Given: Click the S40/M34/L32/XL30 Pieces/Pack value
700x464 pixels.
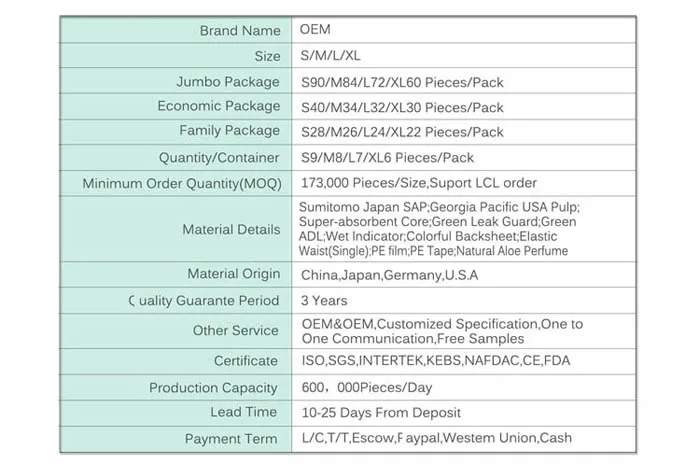Looking at the screenshot, I should [x=402, y=106].
